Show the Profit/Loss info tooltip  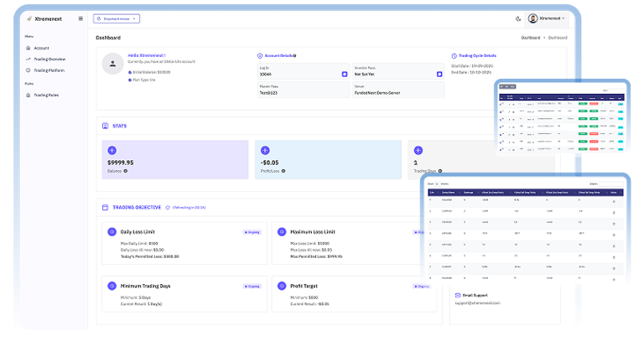(x=283, y=171)
